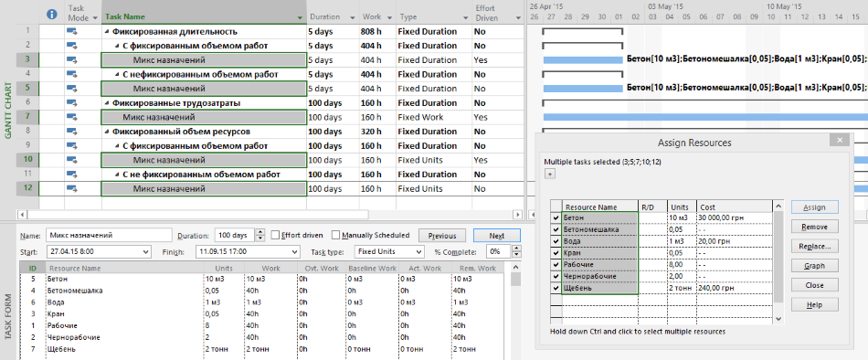Collapse Фиксированные трудозатраты summary task
The width and height of the screenshot is (868, 360).
108,103
